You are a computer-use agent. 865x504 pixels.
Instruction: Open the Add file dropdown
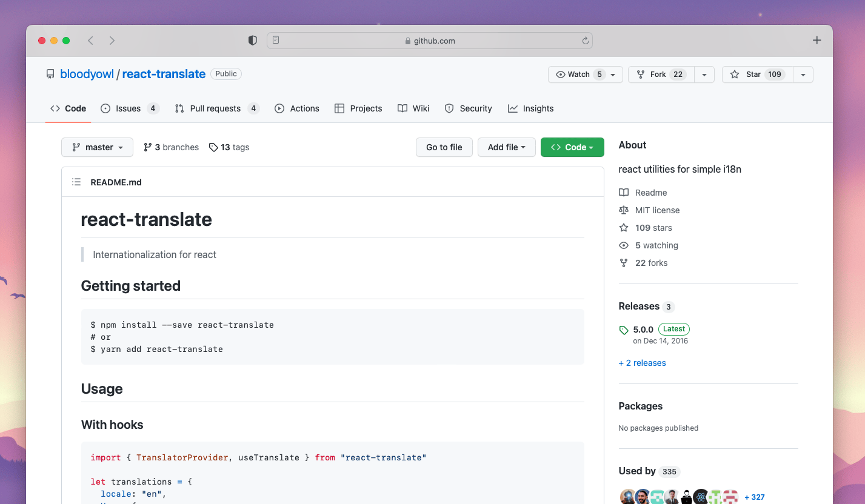(507, 147)
